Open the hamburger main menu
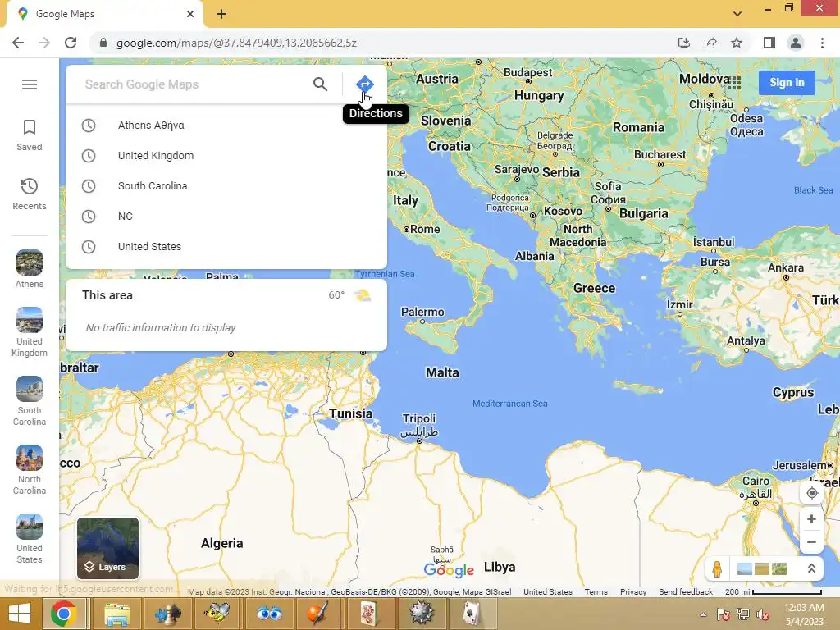This screenshot has width=840, height=630. pyautogui.click(x=30, y=84)
